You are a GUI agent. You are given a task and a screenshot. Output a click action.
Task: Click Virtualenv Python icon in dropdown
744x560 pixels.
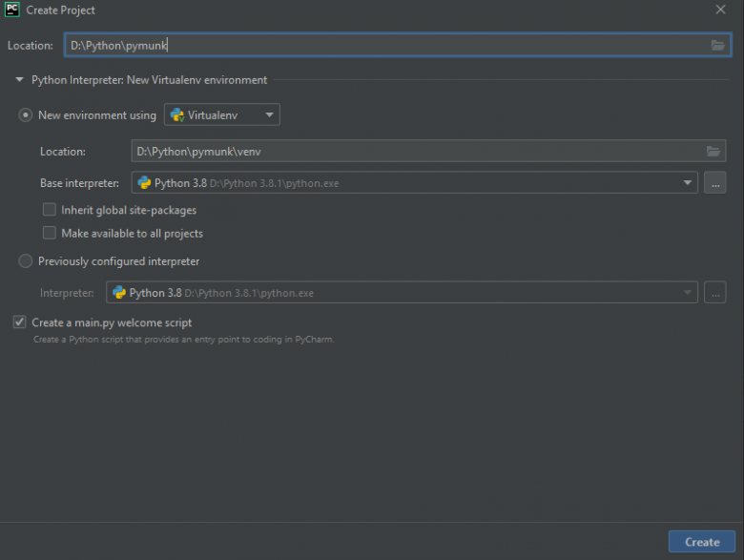click(177, 114)
